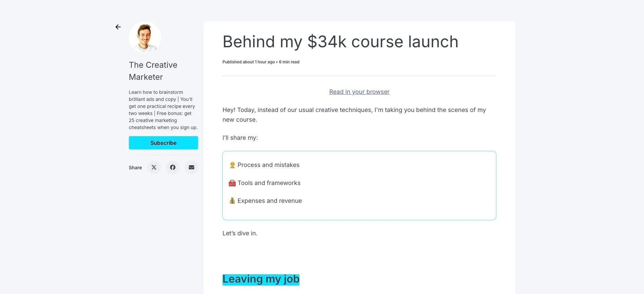
Task: Click the Leaving my job heading
Action: coord(261,279)
